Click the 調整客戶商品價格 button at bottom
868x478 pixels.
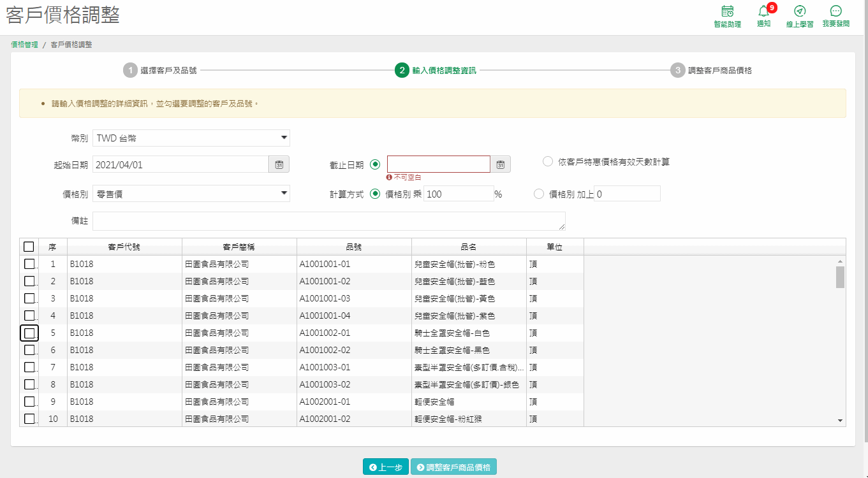pyautogui.click(x=453, y=467)
